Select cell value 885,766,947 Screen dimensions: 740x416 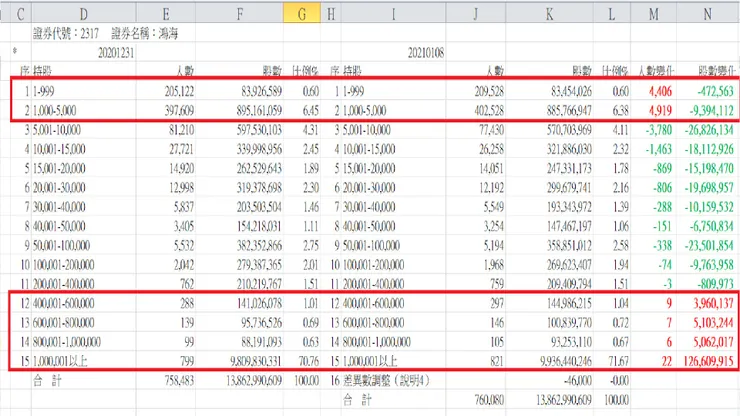[x=569, y=110]
